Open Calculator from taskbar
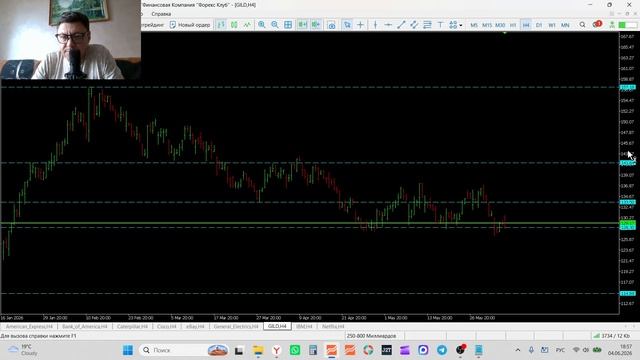This screenshot has width=640, height=360. 313,350
